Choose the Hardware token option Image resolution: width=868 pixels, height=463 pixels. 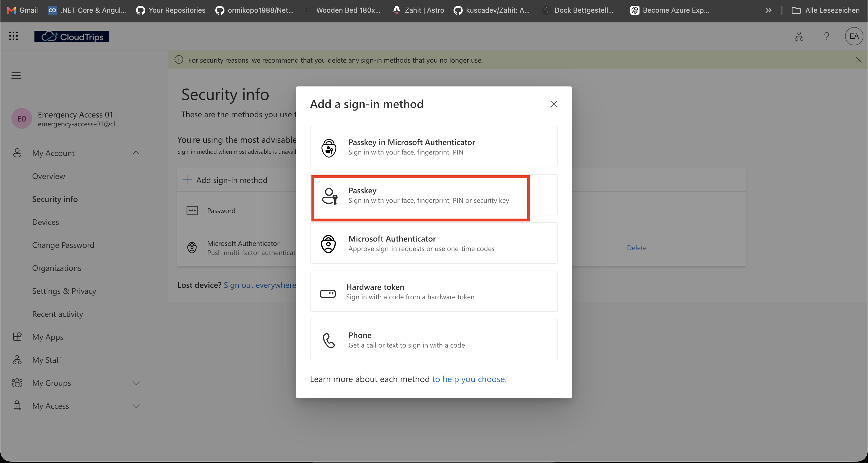point(434,291)
